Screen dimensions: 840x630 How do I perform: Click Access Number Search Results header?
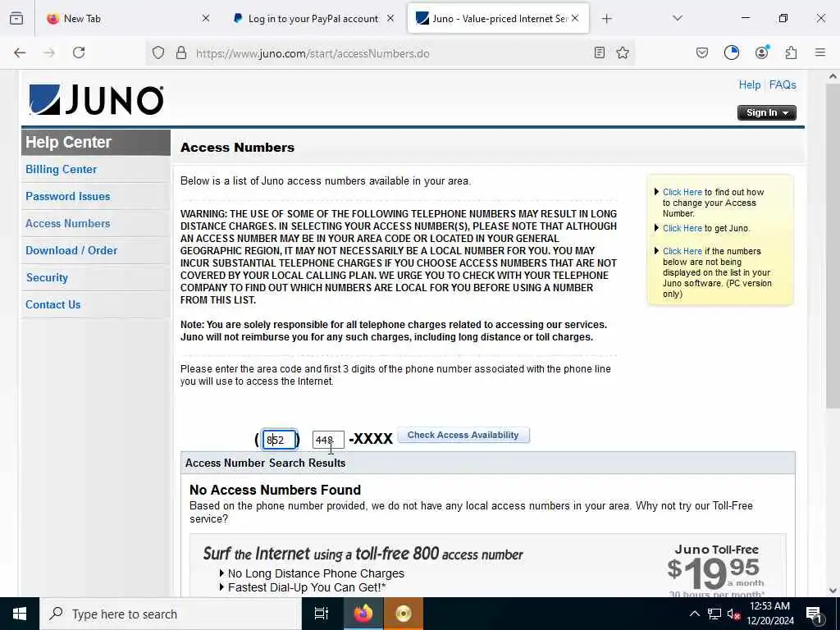[265, 463]
